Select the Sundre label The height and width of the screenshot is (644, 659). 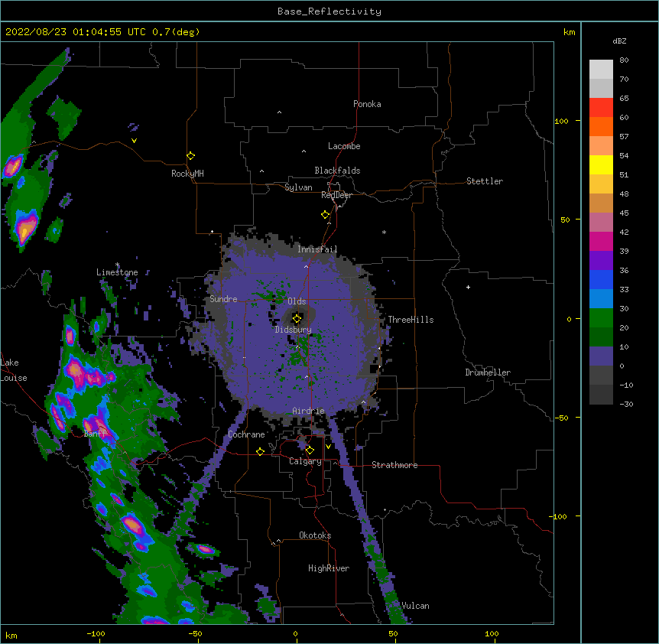(223, 299)
